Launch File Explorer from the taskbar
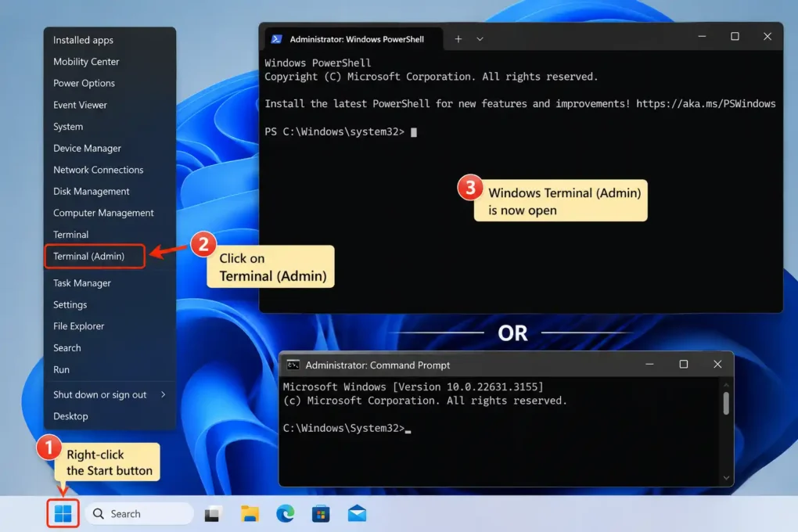The height and width of the screenshot is (532, 798). tap(250, 514)
